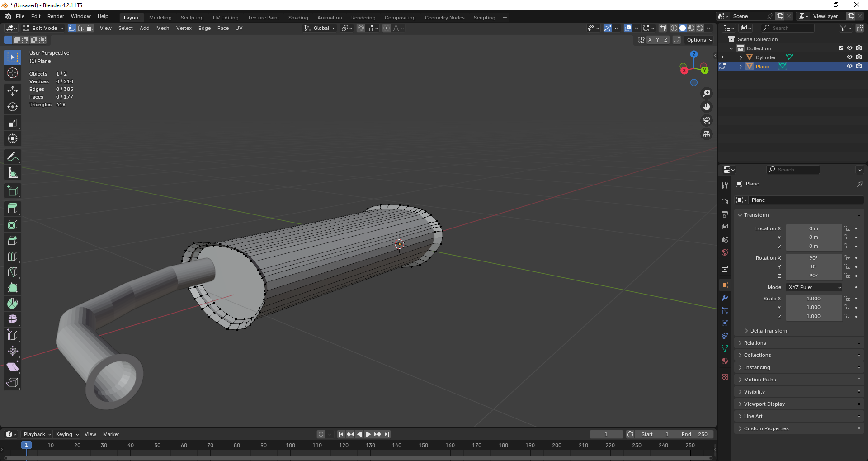Image resolution: width=868 pixels, height=461 pixels.
Task: Select the Add Cube tool
Action: click(13, 191)
